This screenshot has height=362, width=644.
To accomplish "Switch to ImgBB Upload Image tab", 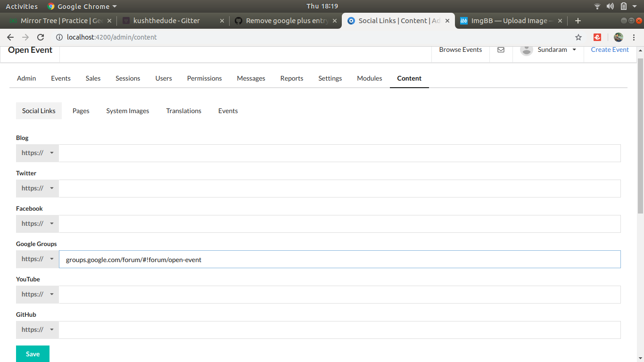I will tap(511, 21).
